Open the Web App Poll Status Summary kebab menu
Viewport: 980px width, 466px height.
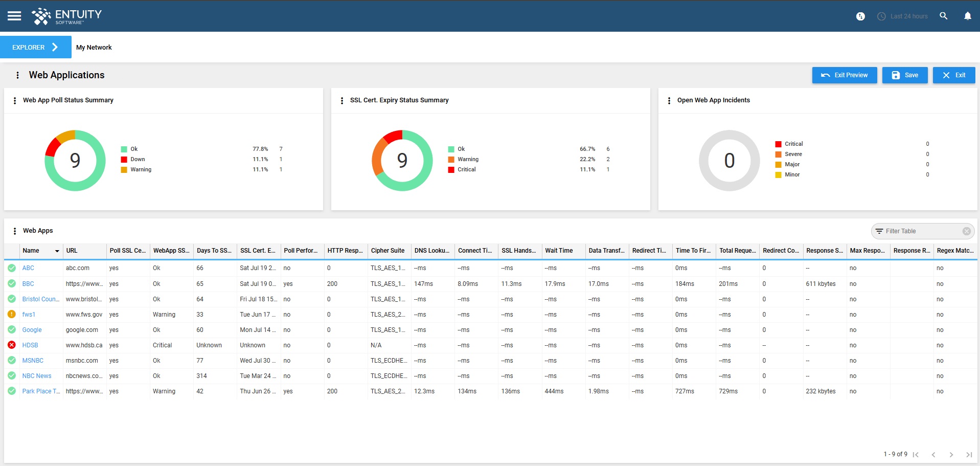[14, 100]
